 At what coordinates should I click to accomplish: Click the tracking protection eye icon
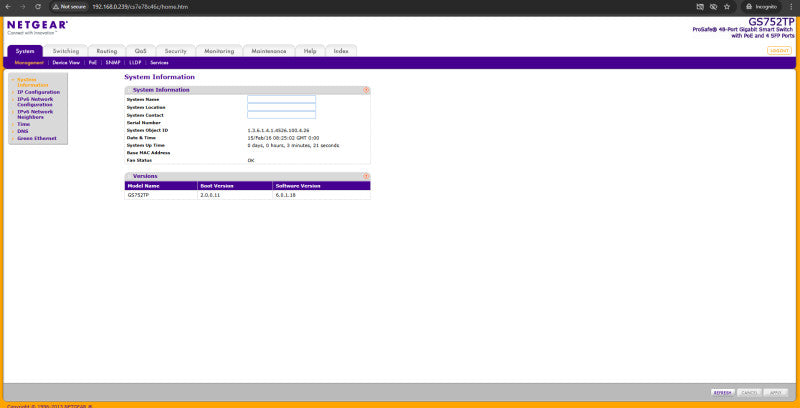(713, 7)
